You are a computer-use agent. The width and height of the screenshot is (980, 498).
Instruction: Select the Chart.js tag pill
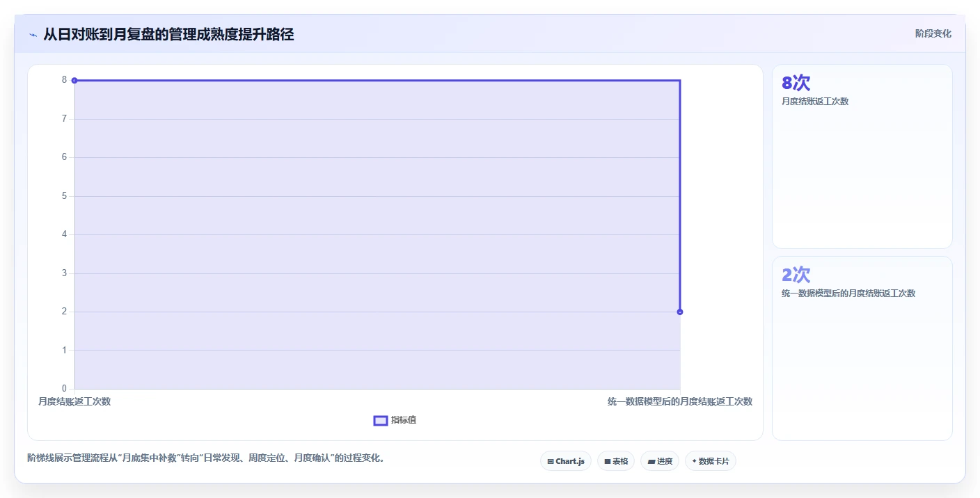[x=566, y=461]
